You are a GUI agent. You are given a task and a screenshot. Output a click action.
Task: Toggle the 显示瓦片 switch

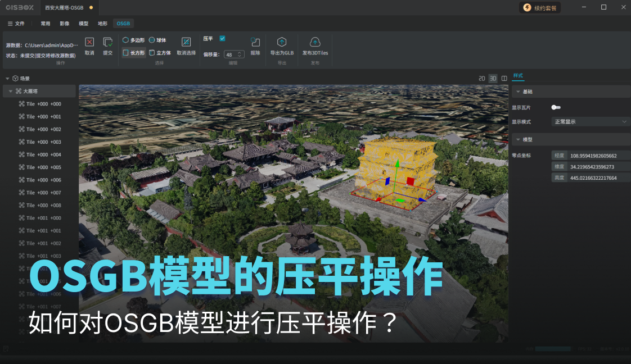[x=556, y=107]
